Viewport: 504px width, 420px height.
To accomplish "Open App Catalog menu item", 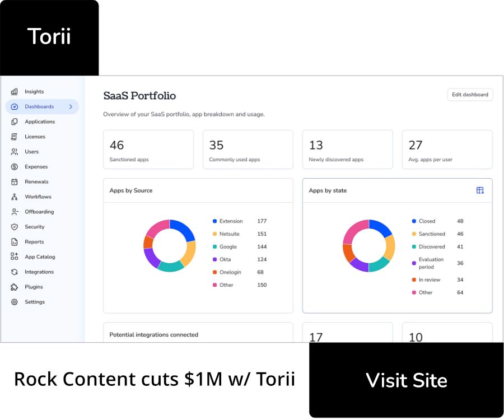I will point(42,256).
